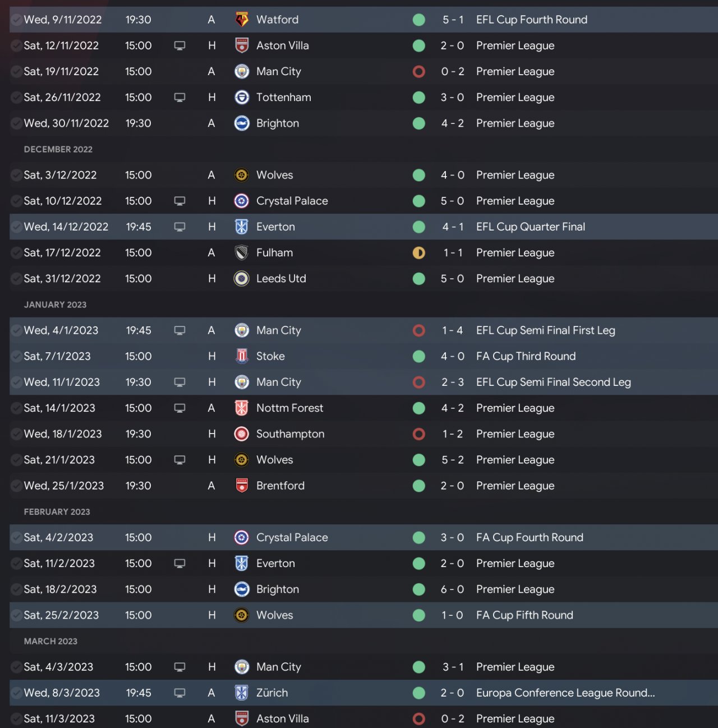
Task: Click the Southampton club badge
Action: click(x=242, y=434)
